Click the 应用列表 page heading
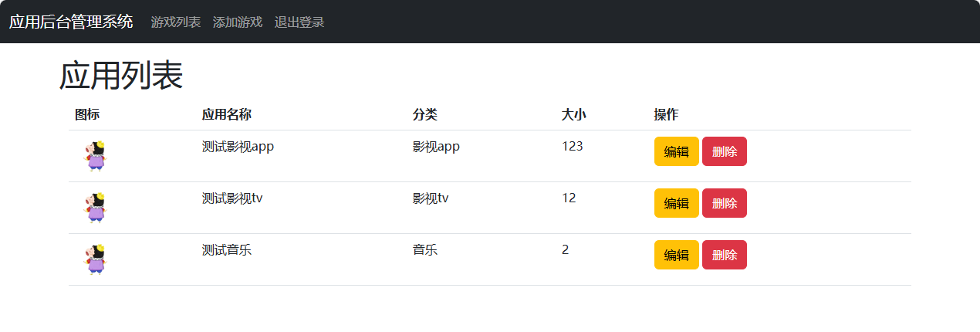980x332 pixels. [121, 76]
